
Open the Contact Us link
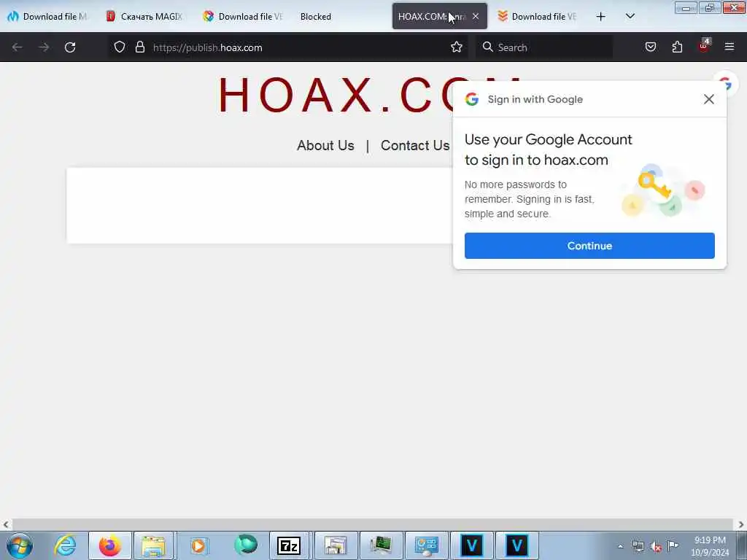tap(415, 145)
